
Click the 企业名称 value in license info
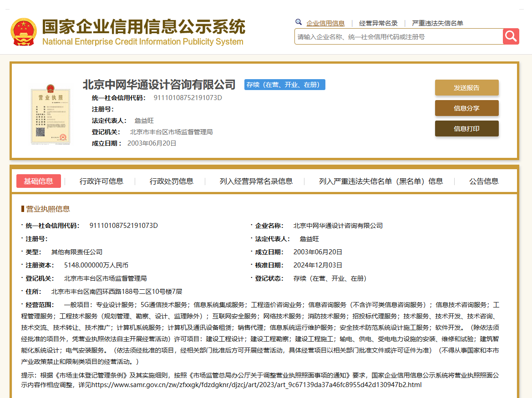click(338, 226)
